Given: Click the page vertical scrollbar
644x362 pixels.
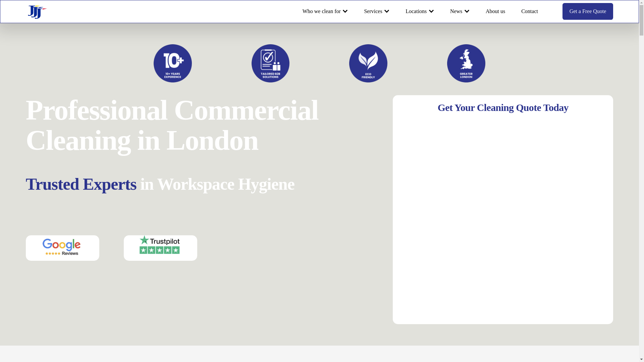Looking at the screenshot, I should click(641, 181).
